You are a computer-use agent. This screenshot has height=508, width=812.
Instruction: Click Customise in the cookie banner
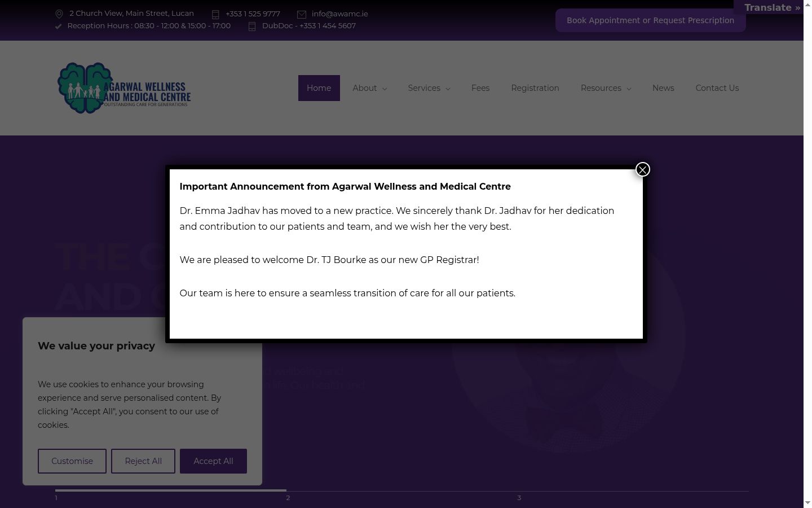click(72, 461)
